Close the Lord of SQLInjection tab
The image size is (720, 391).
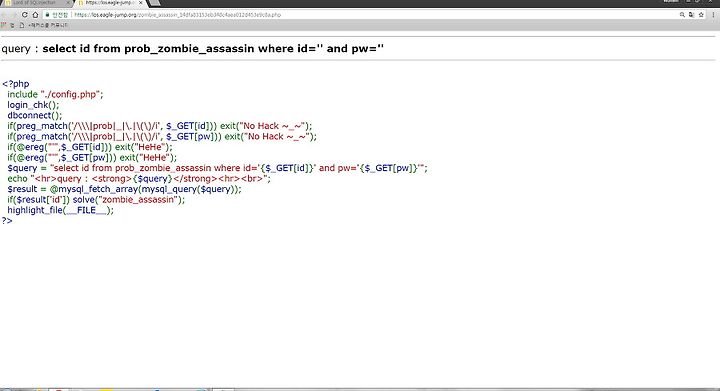(x=68, y=3)
